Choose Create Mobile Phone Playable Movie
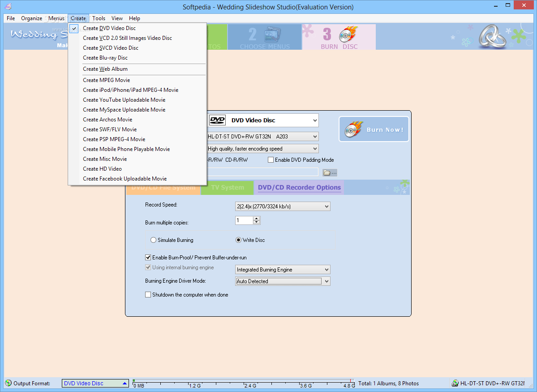 (x=137, y=149)
